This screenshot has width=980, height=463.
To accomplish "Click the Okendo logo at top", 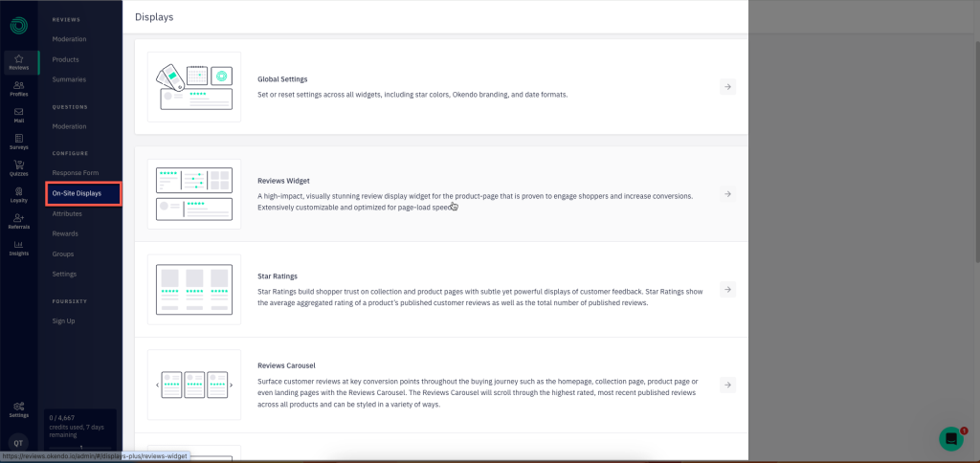I will click(19, 26).
